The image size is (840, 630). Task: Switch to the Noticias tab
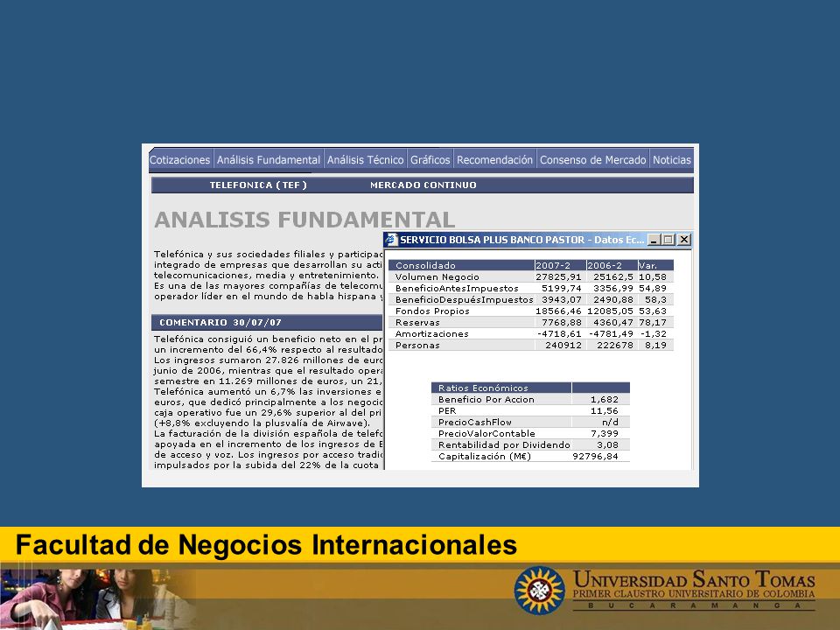[x=672, y=159]
